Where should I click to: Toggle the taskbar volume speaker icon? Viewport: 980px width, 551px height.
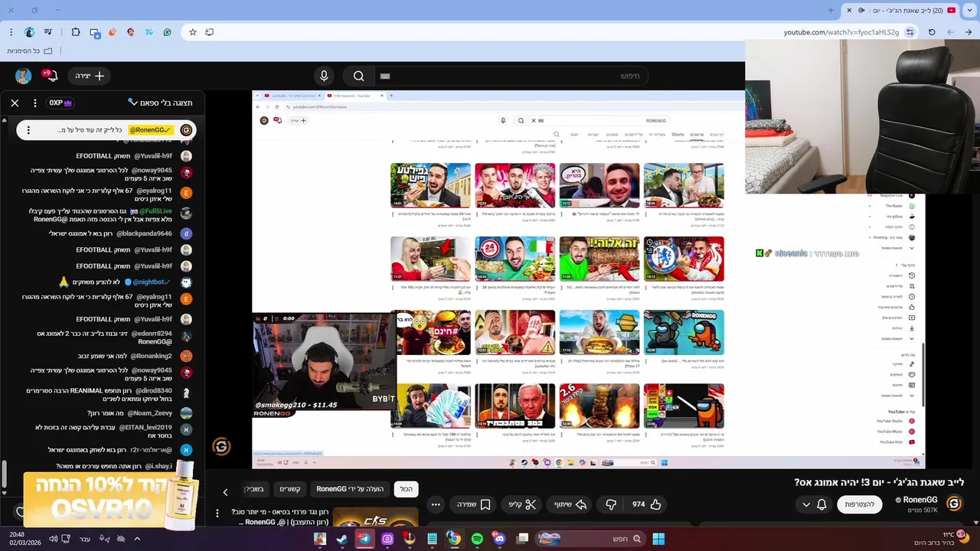(x=53, y=539)
